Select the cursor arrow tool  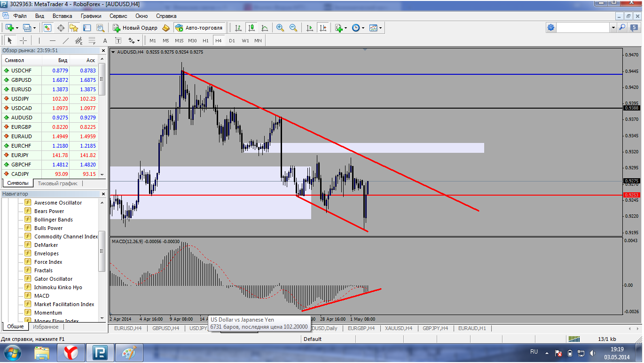(10, 40)
